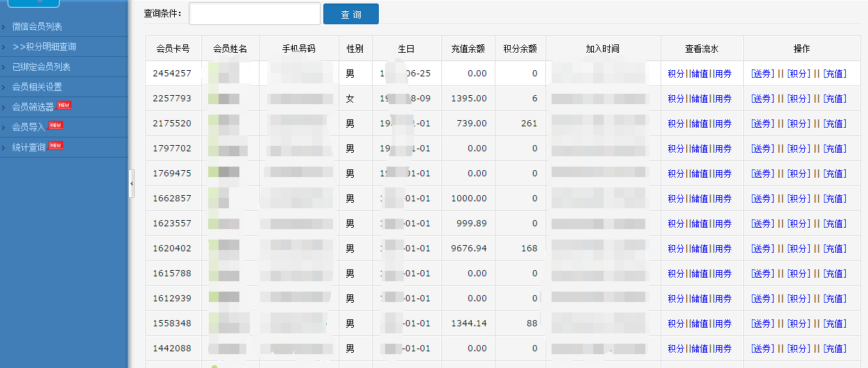868x368 pixels.
Task: Click [充值] action for card 1769475
Action: pyautogui.click(x=835, y=174)
